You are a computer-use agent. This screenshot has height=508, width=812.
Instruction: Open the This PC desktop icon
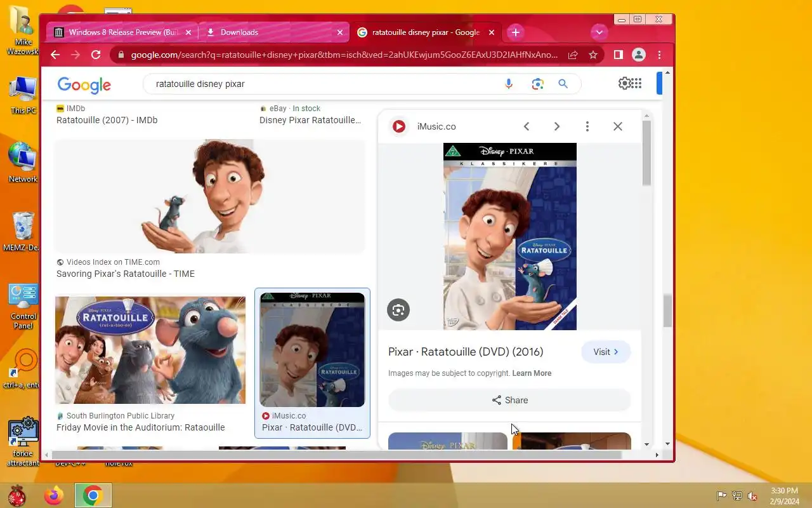(23, 95)
